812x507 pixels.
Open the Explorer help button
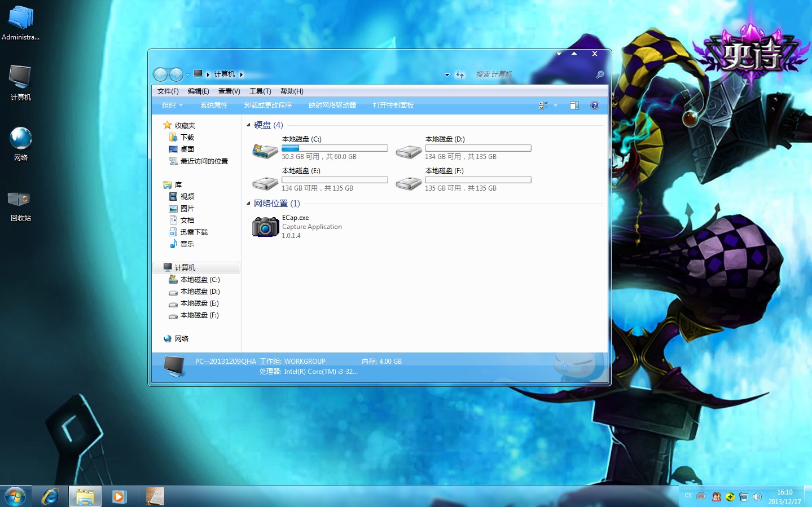point(594,105)
